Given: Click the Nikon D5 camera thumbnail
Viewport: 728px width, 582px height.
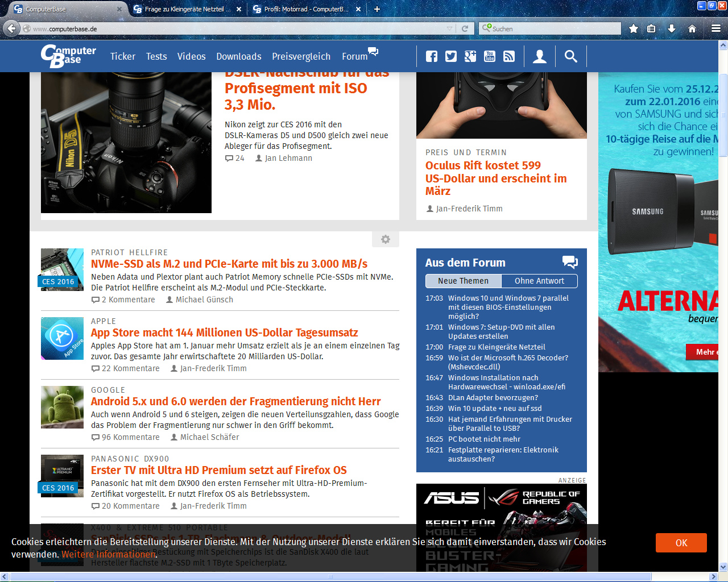Looking at the screenshot, I should (x=126, y=143).
